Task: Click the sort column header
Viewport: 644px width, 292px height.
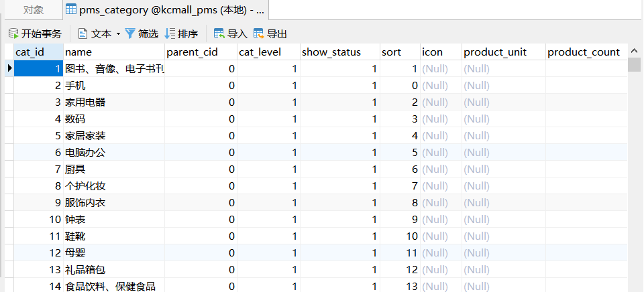Action: pyautogui.click(x=400, y=52)
